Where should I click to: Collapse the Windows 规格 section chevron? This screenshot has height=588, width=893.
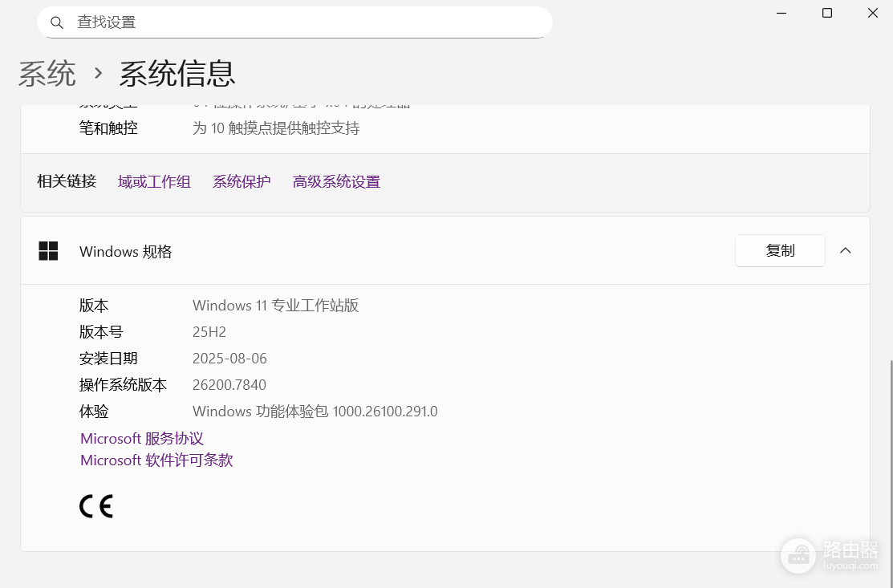tap(845, 250)
